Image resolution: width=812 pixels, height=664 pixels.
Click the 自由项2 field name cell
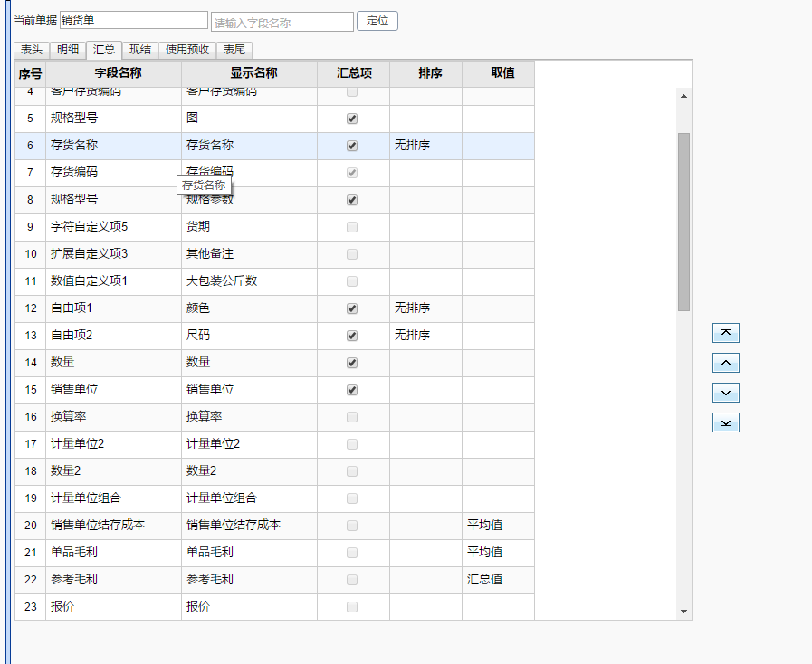[x=113, y=336]
